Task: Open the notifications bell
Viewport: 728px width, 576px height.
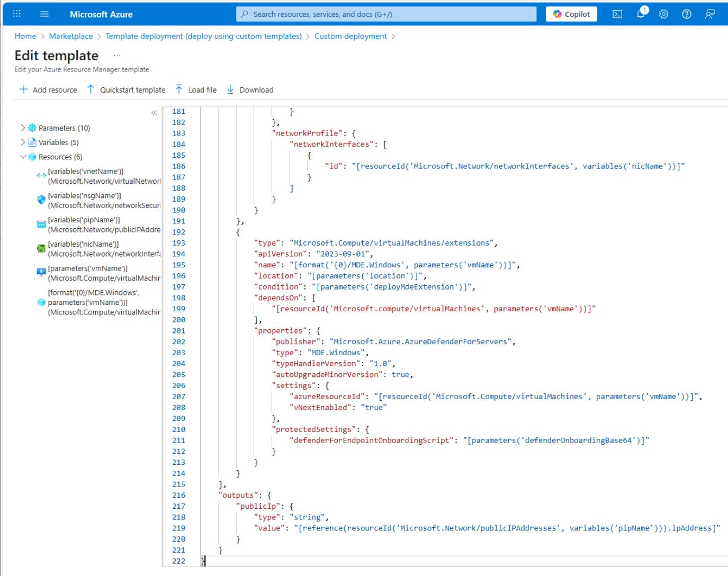Action: [x=641, y=14]
